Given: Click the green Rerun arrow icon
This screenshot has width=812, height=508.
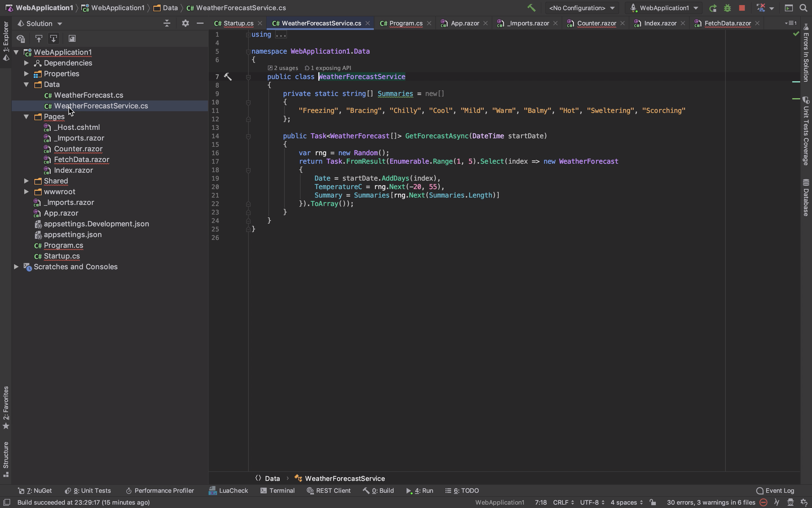Looking at the screenshot, I should click(x=713, y=8).
